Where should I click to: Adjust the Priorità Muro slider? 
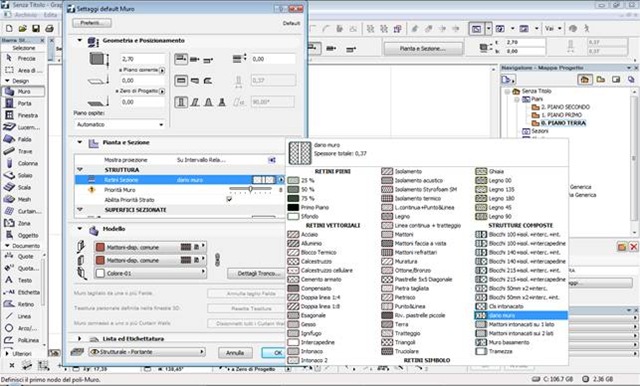(x=251, y=189)
